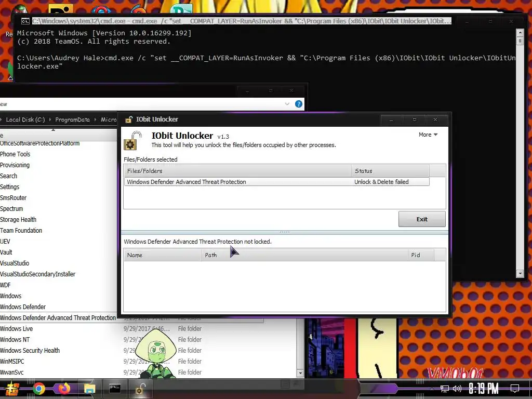
Task: Select the VisualStudio folder
Action: click(15, 263)
